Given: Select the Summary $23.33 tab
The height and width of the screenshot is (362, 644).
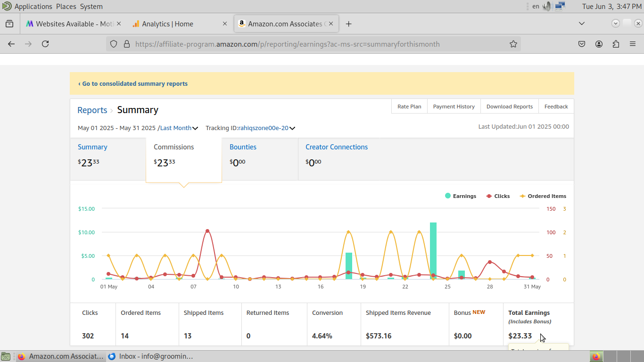Looking at the screenshot, I should [x=108, y=159].
